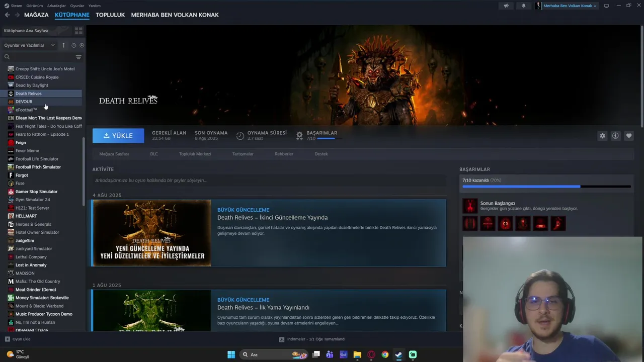Open the Oyunlar menu

tap(77, 6)
